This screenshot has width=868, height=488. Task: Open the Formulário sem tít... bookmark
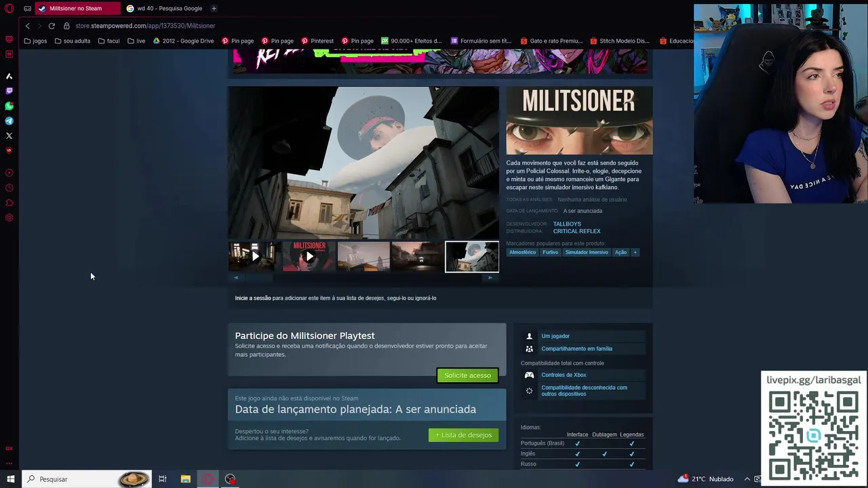click(x=481, y=41)
